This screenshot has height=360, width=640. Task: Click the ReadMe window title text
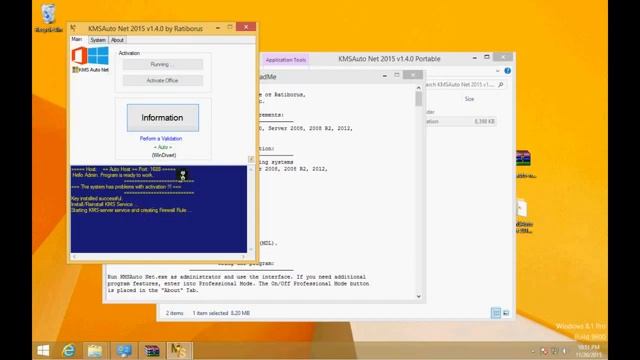click(267, 77)
